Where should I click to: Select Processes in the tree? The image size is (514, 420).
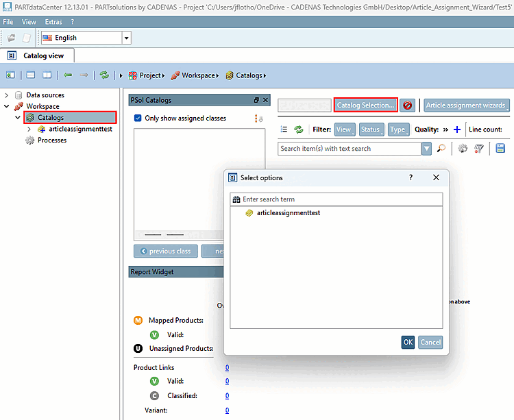pos(52,140)
